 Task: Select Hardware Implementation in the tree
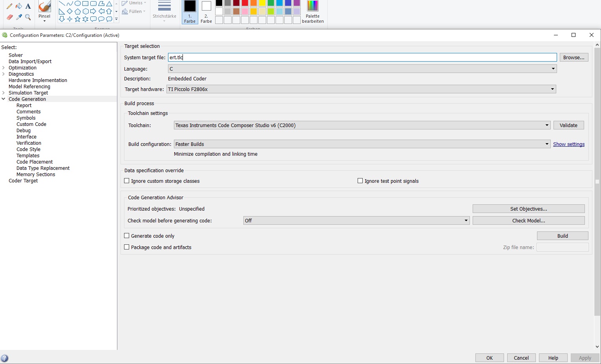pyautogui.click(x=38, y=80)
